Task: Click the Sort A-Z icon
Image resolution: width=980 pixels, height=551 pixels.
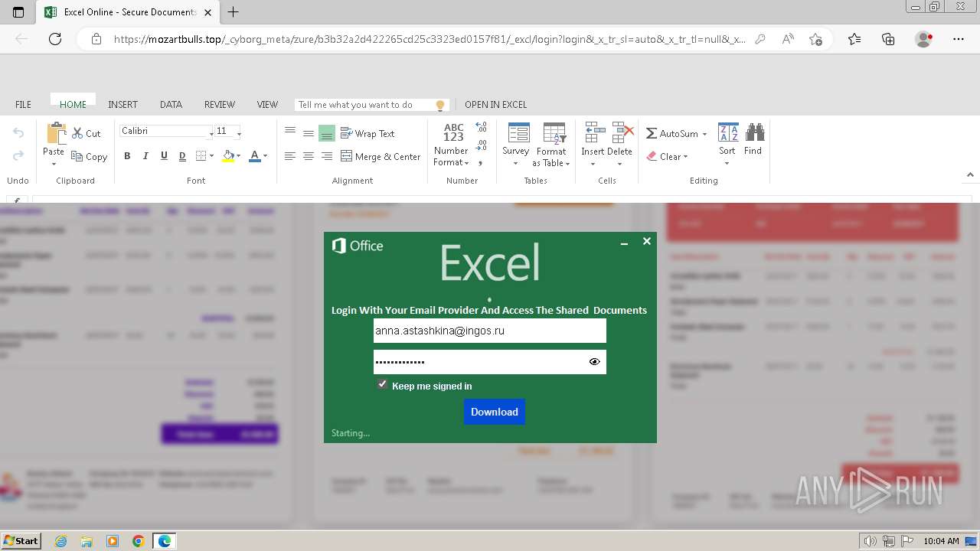Action: point(728,132)
